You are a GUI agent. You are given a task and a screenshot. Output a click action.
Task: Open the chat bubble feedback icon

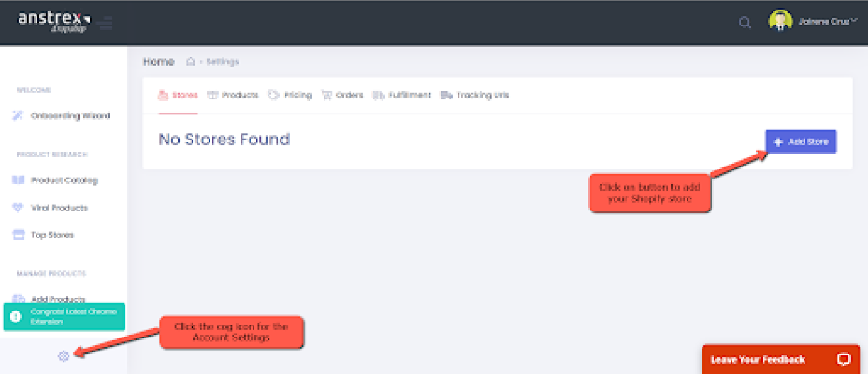click(843, 360)
